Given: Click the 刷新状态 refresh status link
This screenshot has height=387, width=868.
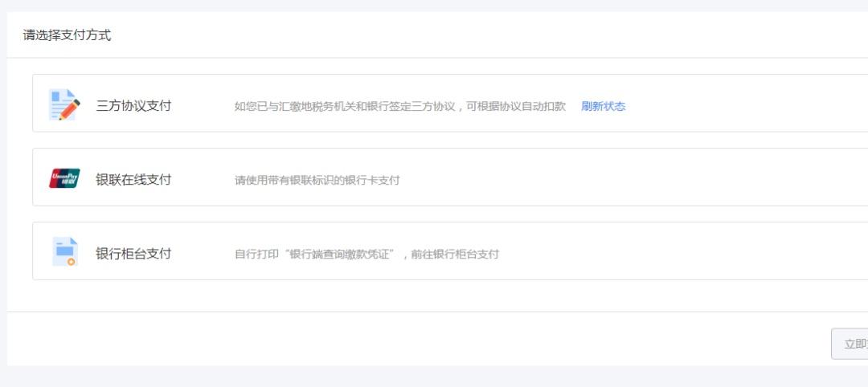Looking at the screenshot, I should tap(603, 107).
